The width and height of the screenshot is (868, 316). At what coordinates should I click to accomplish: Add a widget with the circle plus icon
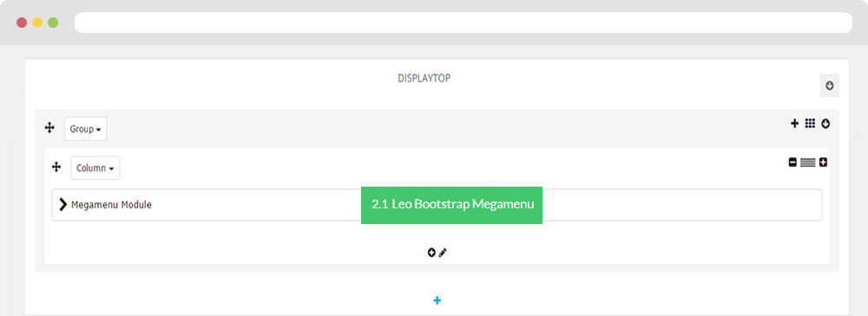click(x=431, y=253)
